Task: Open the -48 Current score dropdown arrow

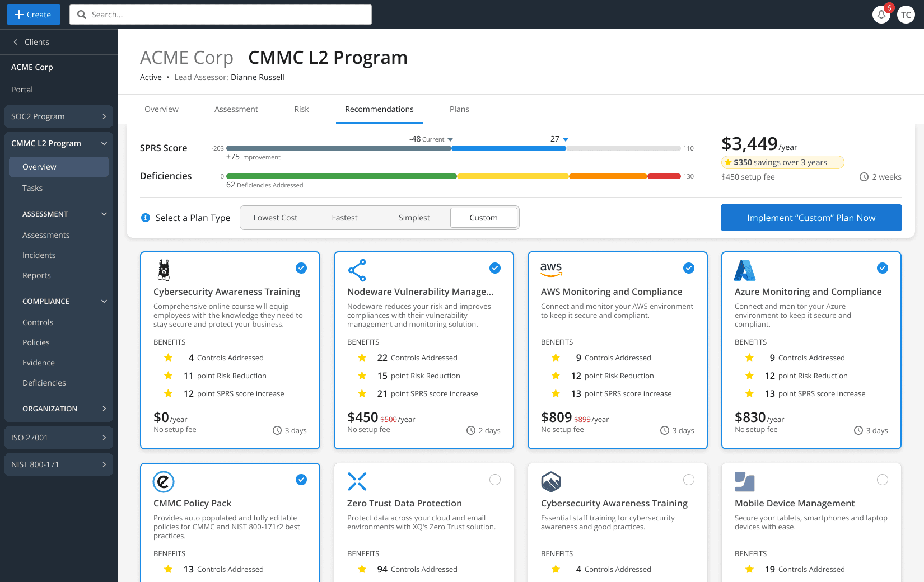Action: (450, 140)
